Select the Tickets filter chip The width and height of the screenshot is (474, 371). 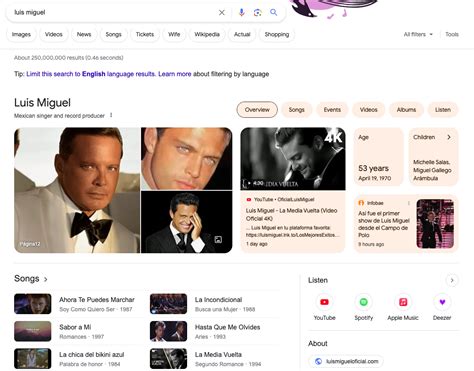tap(145, 34)
